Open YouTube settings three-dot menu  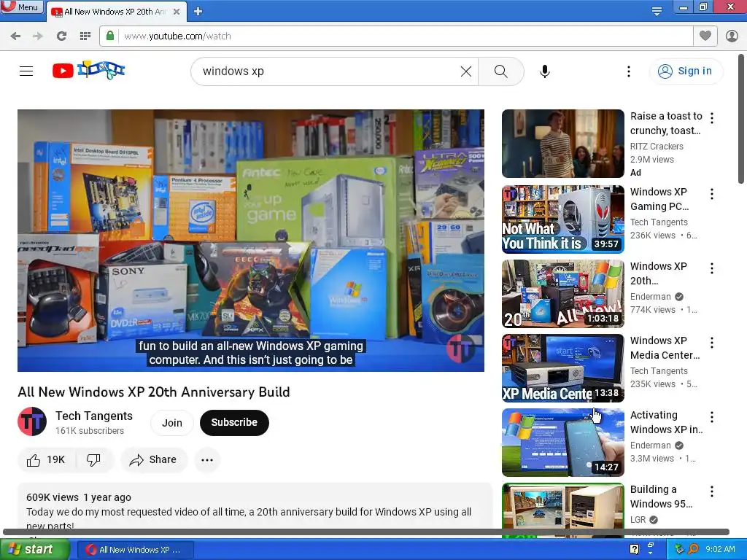[629, 71]
